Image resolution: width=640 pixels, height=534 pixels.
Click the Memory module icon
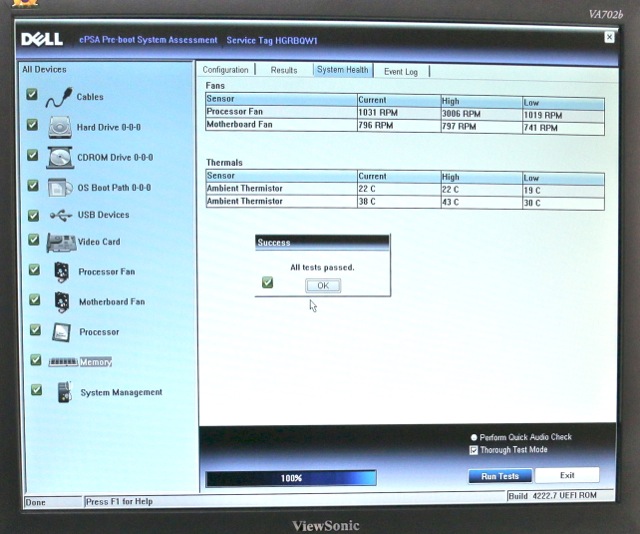coord(63,362)
